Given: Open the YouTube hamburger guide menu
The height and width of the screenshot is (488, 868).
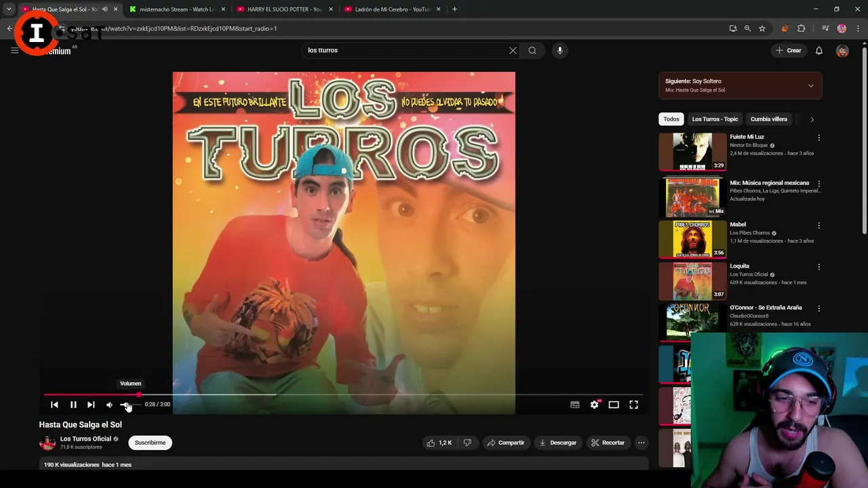Looking at the screenshot, I should [14, 50].
